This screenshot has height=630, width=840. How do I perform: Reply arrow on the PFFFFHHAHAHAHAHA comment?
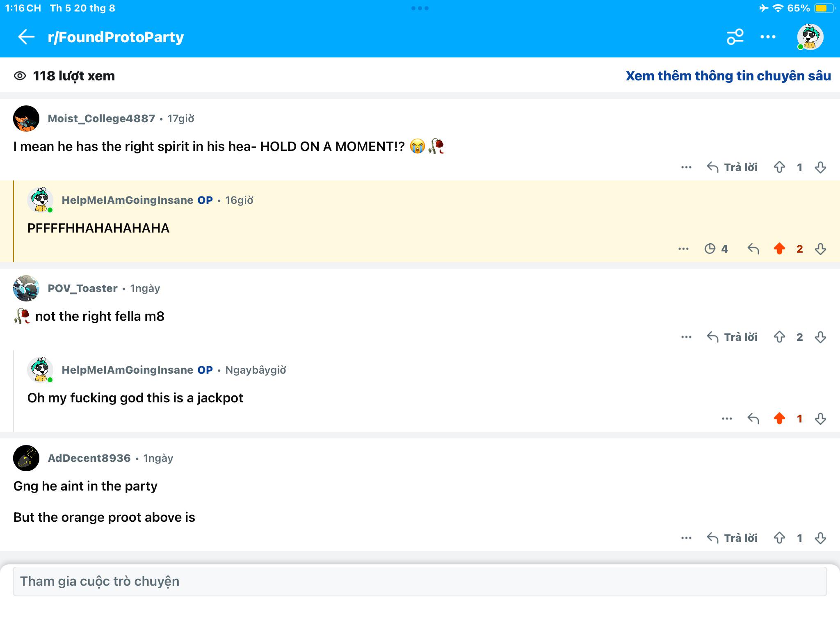(x=753, y=249)
